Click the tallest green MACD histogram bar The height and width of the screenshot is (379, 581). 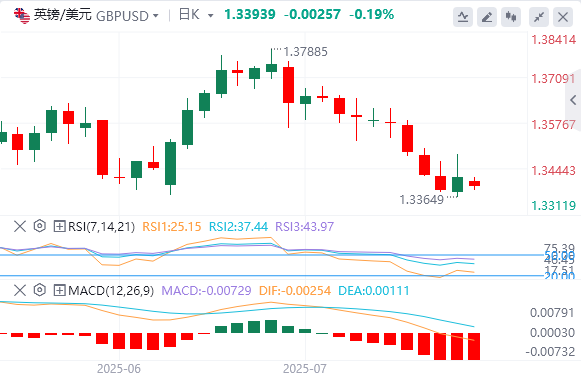pos(271,326)
